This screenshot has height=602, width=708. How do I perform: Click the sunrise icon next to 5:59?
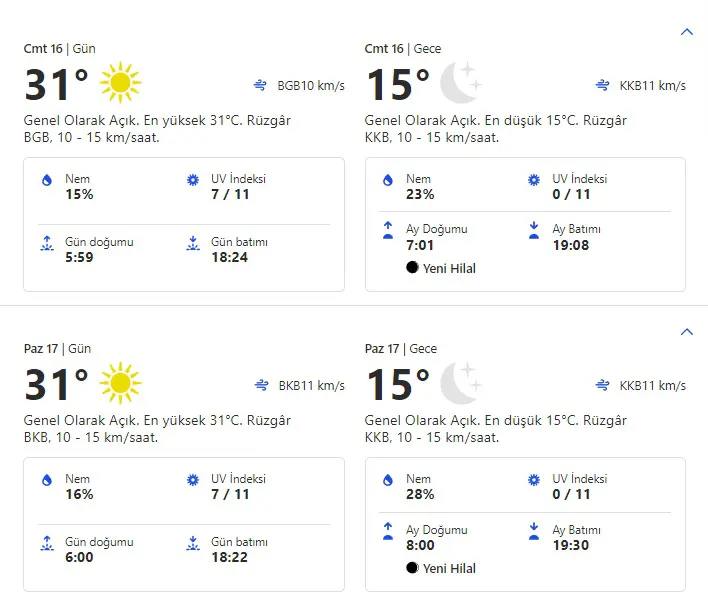point(46,243)
